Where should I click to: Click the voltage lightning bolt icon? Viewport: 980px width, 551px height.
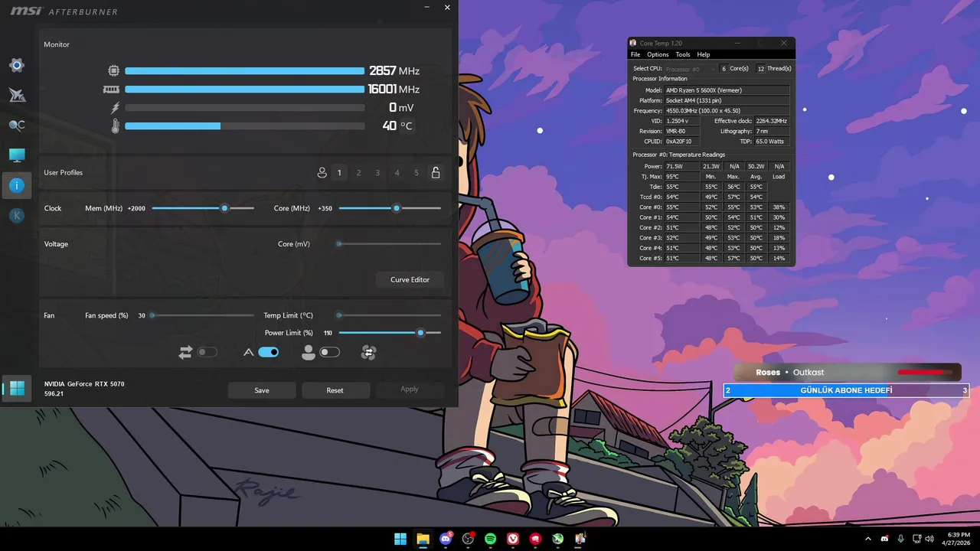116,108
